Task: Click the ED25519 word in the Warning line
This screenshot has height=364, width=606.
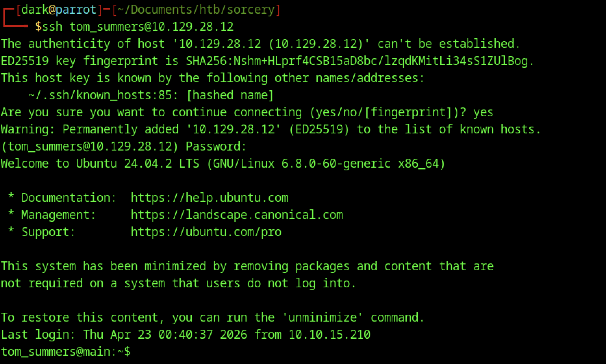Action: pyautogui.click(x=319, y=129)
